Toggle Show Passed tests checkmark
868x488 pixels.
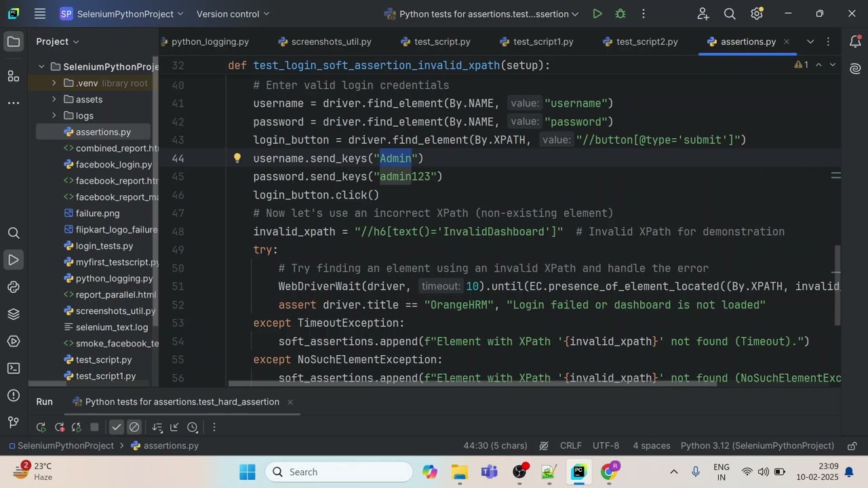(117, 427)
